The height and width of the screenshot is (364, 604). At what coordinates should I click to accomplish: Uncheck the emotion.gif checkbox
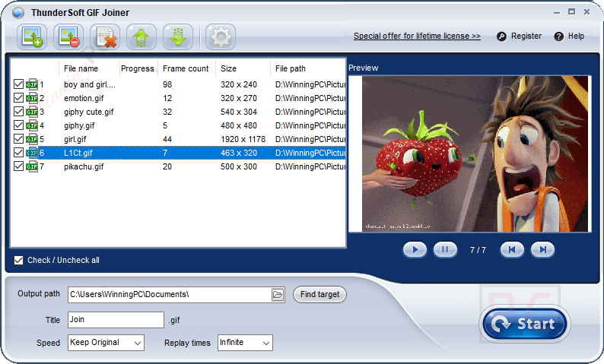click(x=18, y=98)
